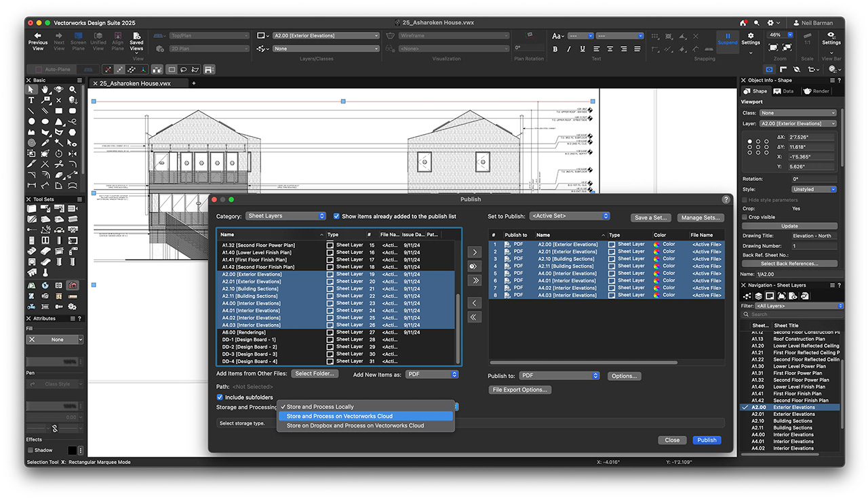Toggle checkbox for DD-1 [Design Board - 1] row
This screenshot has width=868, height=498.
[330, 339]
